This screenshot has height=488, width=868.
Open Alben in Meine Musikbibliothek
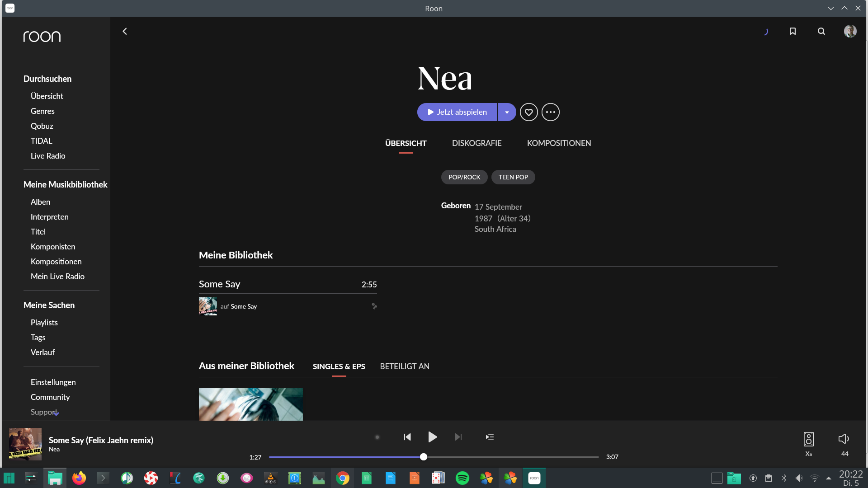(40, 202)
